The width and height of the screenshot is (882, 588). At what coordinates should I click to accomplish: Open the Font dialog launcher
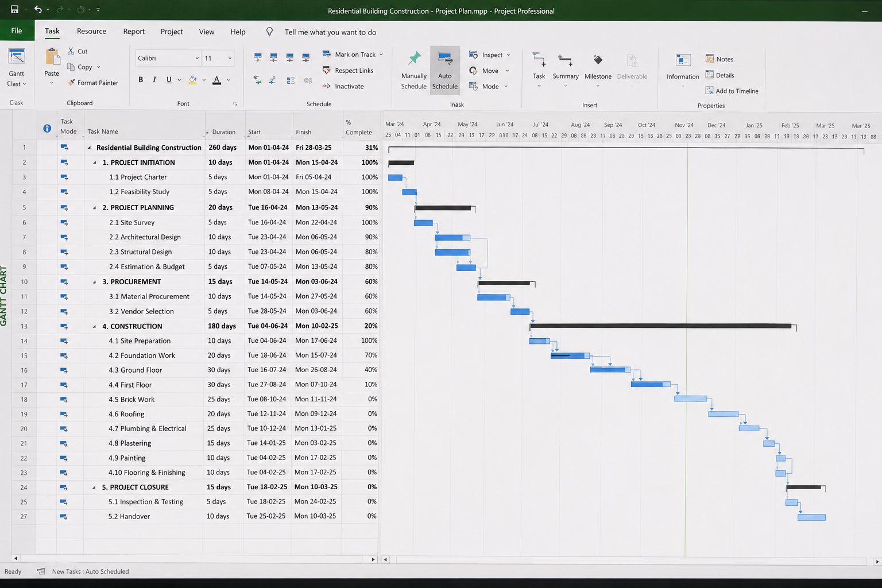tap(235, 104)
